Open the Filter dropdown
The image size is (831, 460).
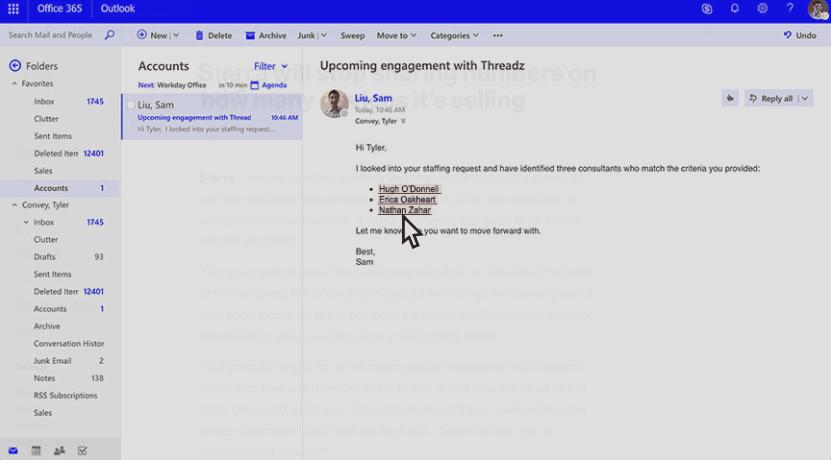pyautogui.click(x=270, y=66)
